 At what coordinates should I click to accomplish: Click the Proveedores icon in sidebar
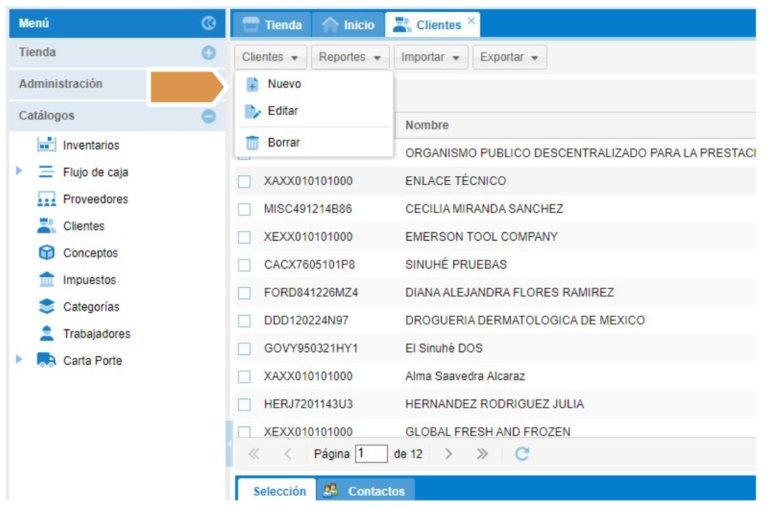tap(46, 199)
